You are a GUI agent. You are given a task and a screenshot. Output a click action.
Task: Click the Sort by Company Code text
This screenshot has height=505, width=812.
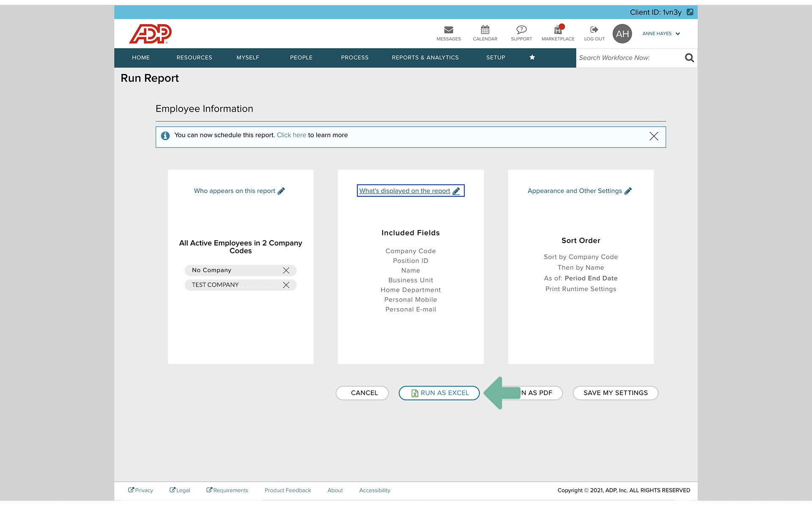581,257
